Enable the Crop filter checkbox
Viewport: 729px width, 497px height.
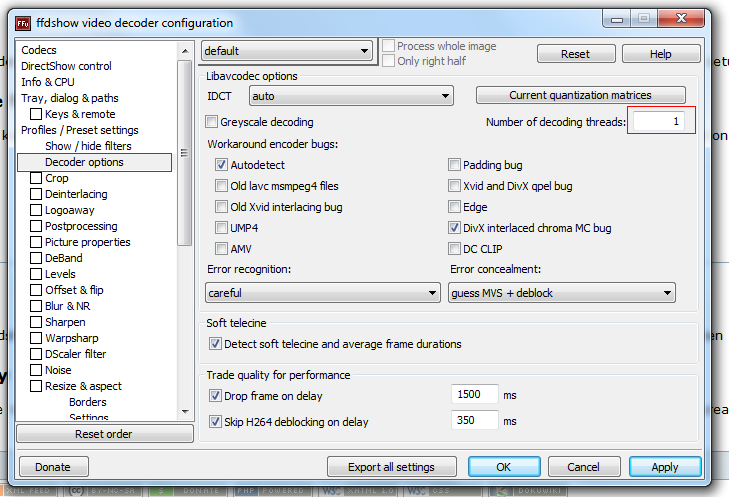(x=36, y=178)
